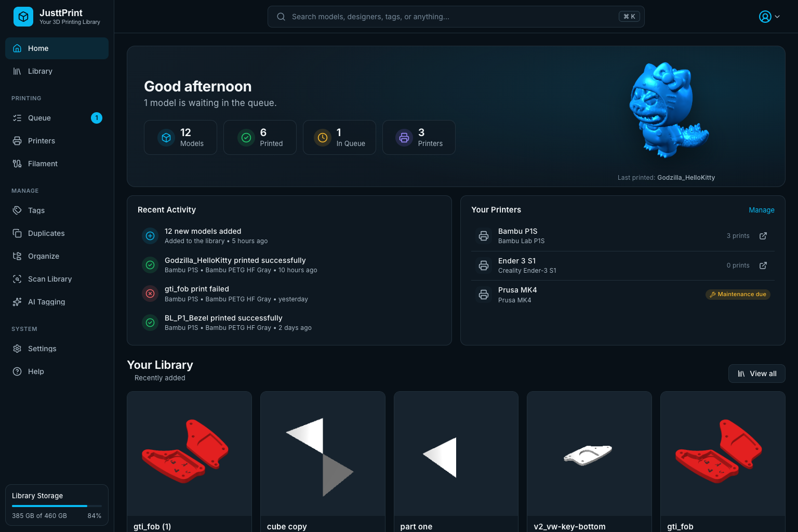Click the Tags icon in sidebar
Image resolution: width=798 pixels, height=532 pixels.
17,210
